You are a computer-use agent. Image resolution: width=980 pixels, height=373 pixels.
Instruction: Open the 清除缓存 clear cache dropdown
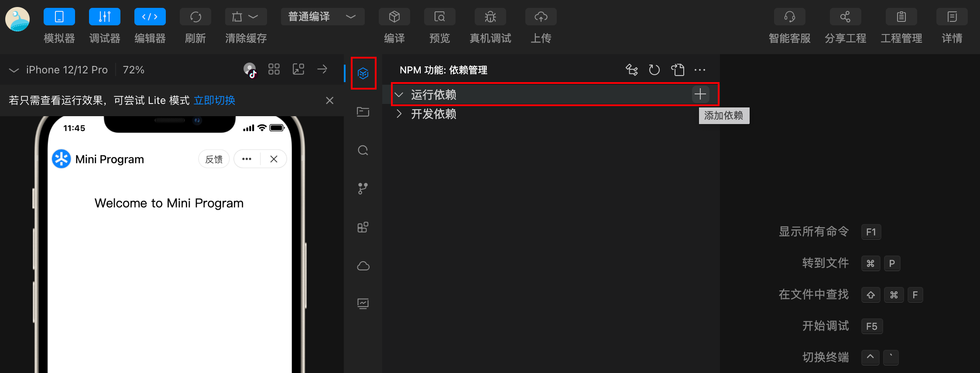pyautogui.click(x=246, y=17)
